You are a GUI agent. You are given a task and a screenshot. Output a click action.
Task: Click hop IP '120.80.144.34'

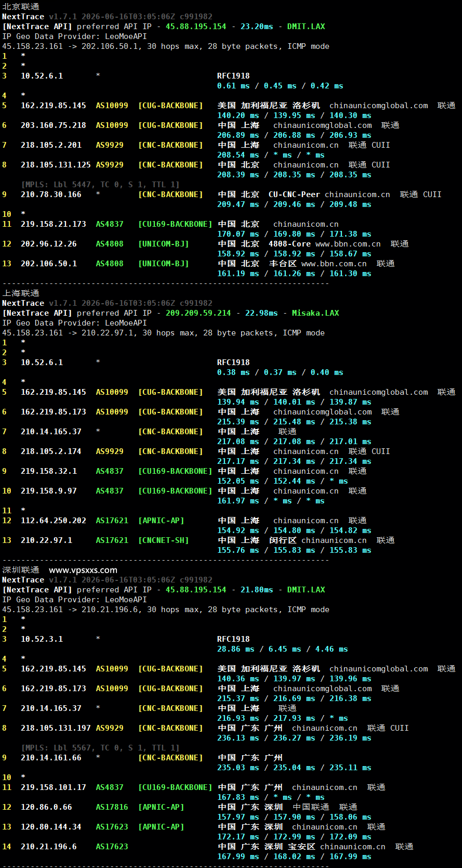51,827
